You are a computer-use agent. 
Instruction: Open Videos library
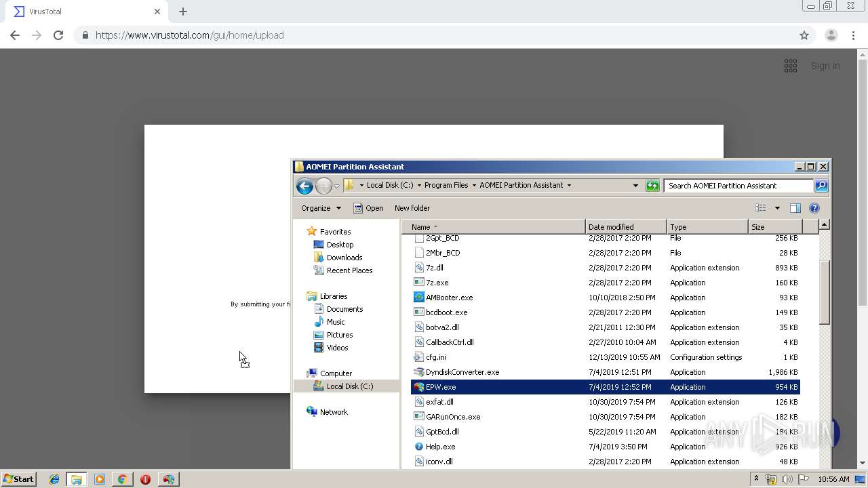337,348
